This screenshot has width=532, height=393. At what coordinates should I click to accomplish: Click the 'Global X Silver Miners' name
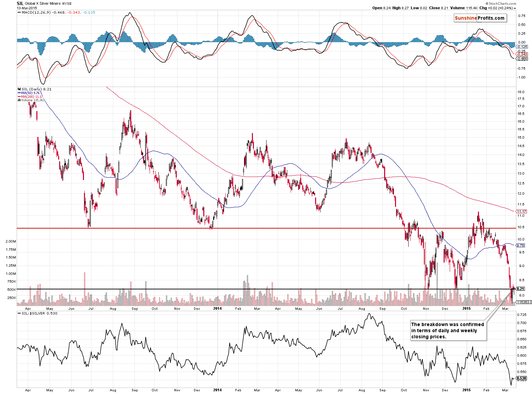[x=43, y=4]
